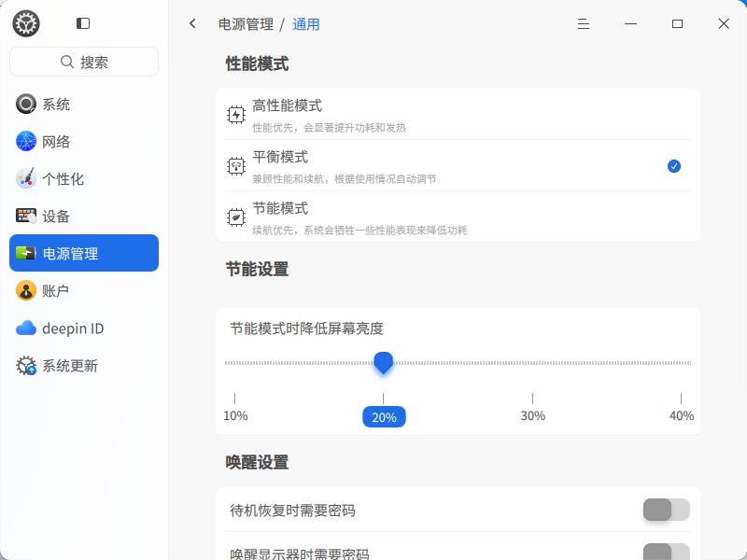Set brightness reduction to 40%
This screenshot has width=747, height=560.
coord(682,415)
